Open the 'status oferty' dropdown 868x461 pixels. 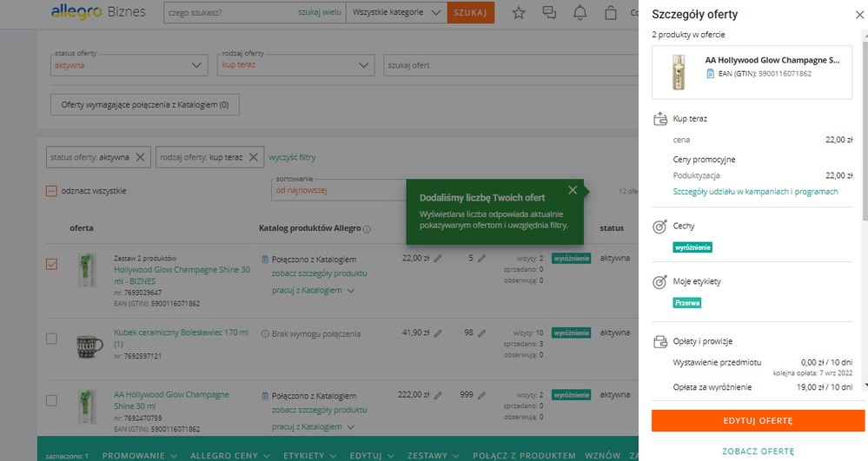pos(129,64)
